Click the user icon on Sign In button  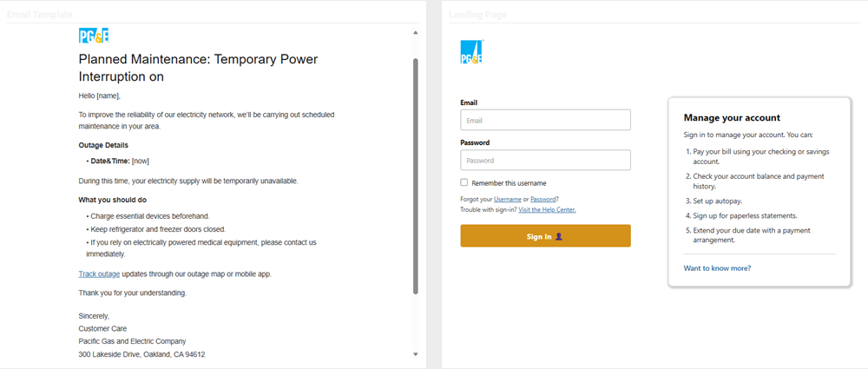(x=559, y=236)
